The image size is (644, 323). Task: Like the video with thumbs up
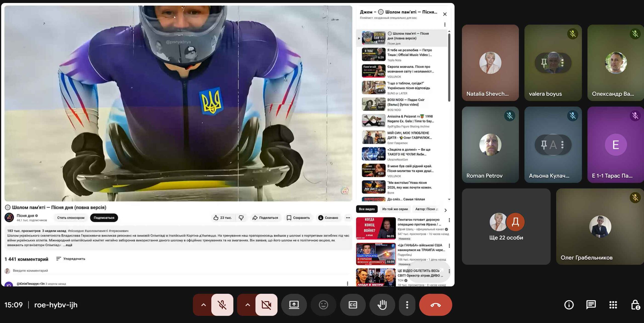click(222, 218)
